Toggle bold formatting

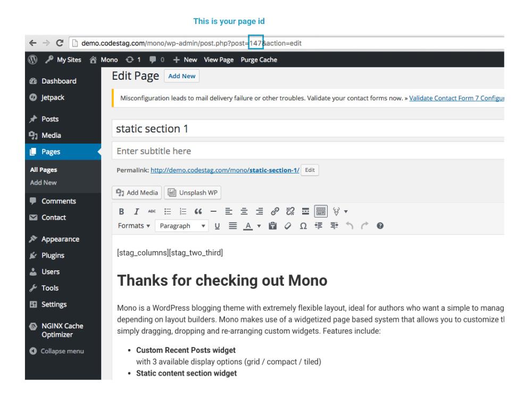tap(121, 212)
